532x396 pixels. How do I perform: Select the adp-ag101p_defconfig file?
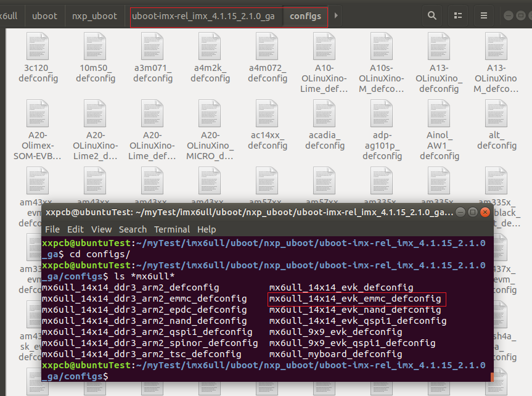[382, 130]
